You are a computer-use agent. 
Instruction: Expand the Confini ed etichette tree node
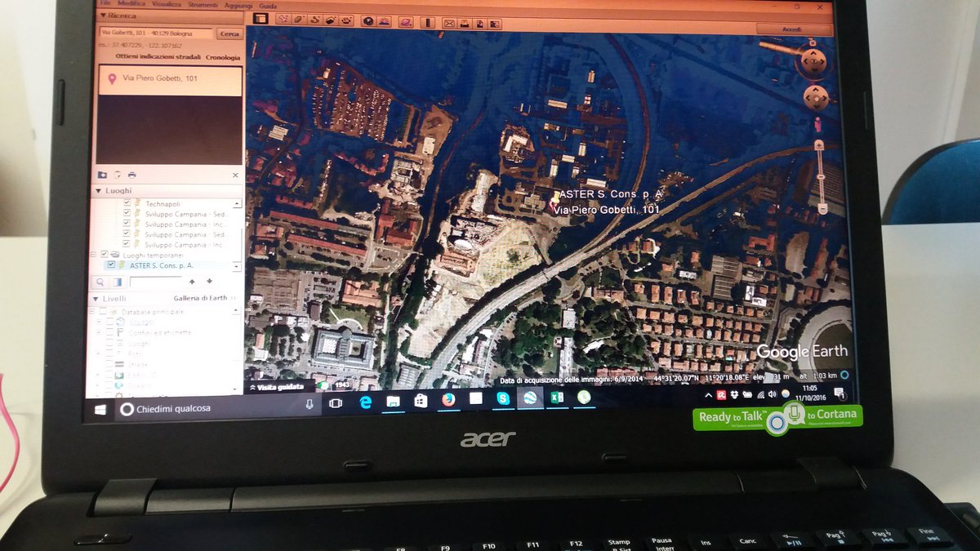point(98,332)
